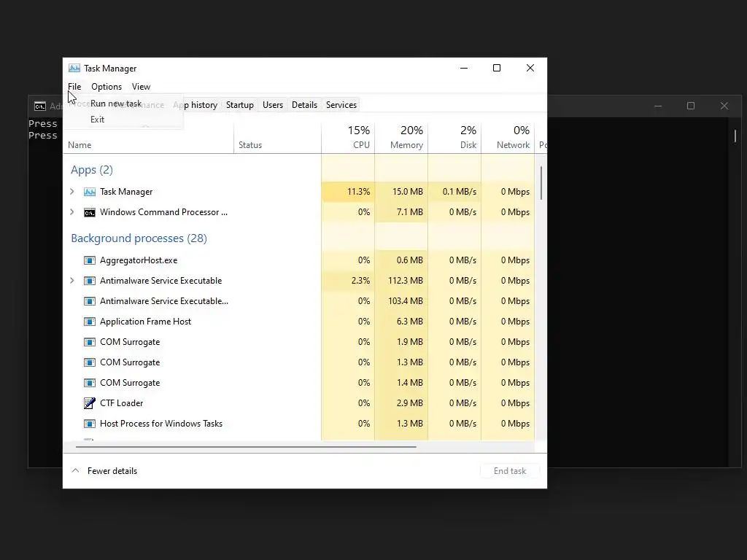
Task: Choose Run new task from File menu
Action: pos(116,104)
